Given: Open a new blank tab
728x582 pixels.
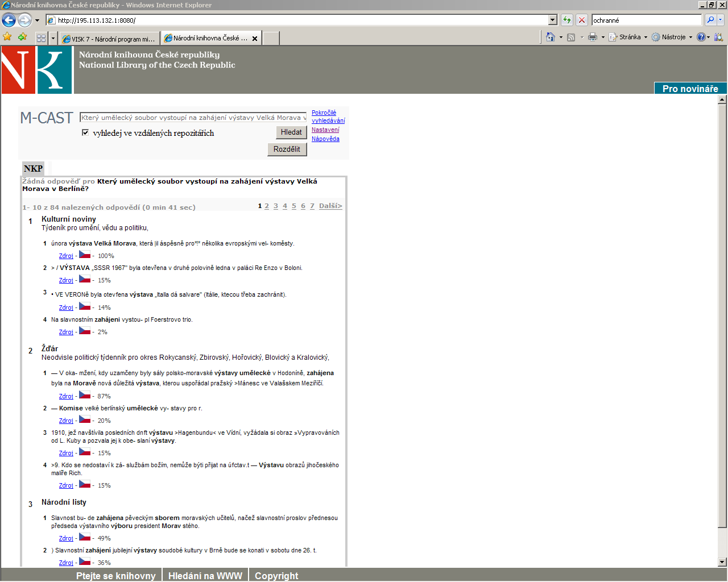Looking at the screenshot, I should tap(271, 39).
